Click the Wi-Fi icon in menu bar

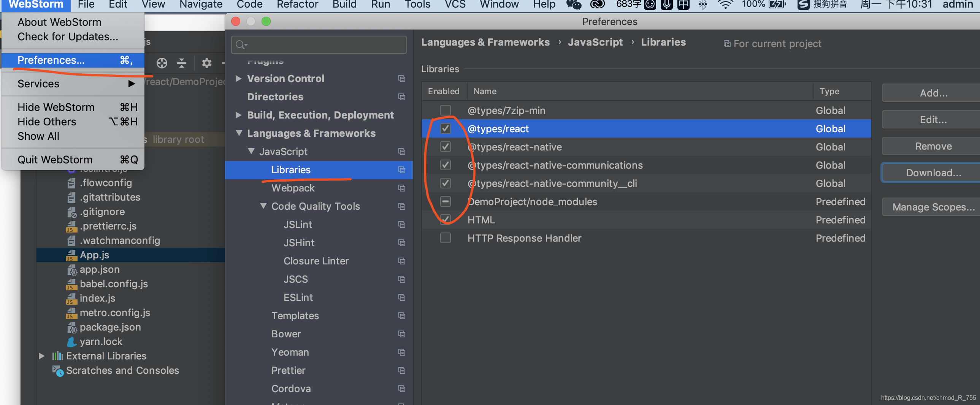tap(725, 5)
